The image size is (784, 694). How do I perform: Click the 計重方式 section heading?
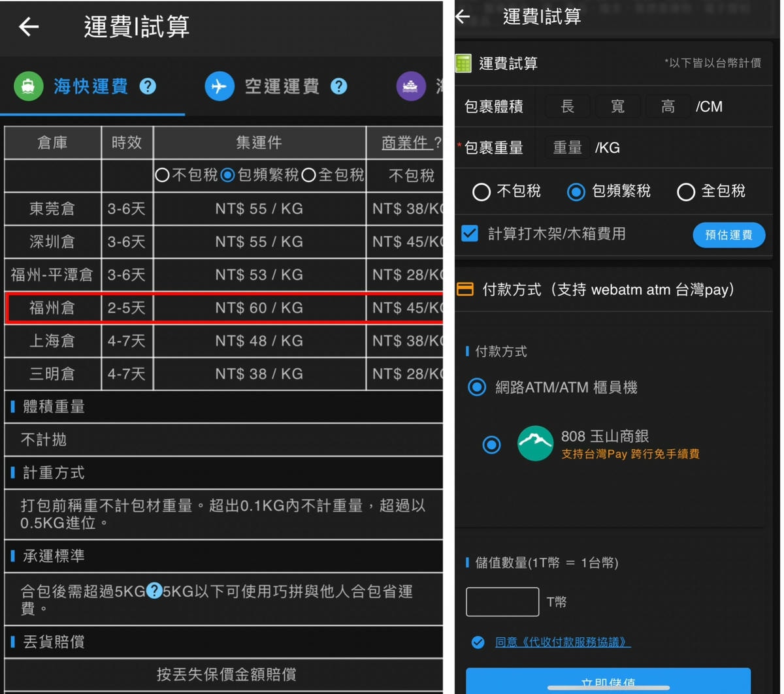(54, 473)
